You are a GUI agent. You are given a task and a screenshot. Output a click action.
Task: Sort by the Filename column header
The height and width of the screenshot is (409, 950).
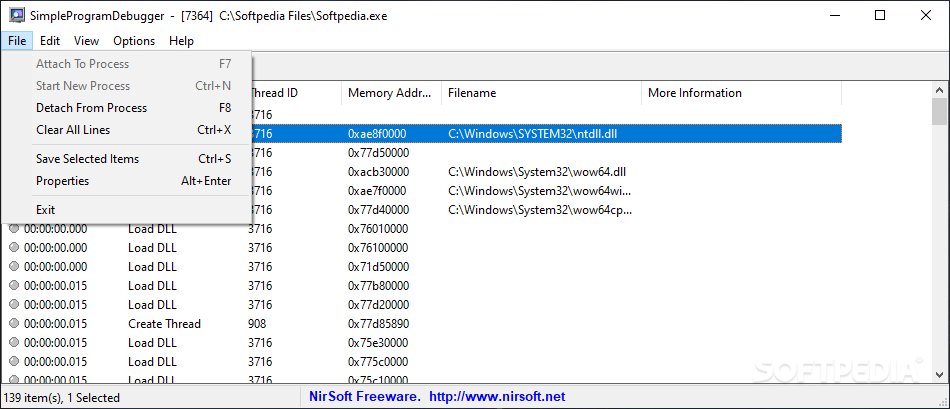(541, 93)
